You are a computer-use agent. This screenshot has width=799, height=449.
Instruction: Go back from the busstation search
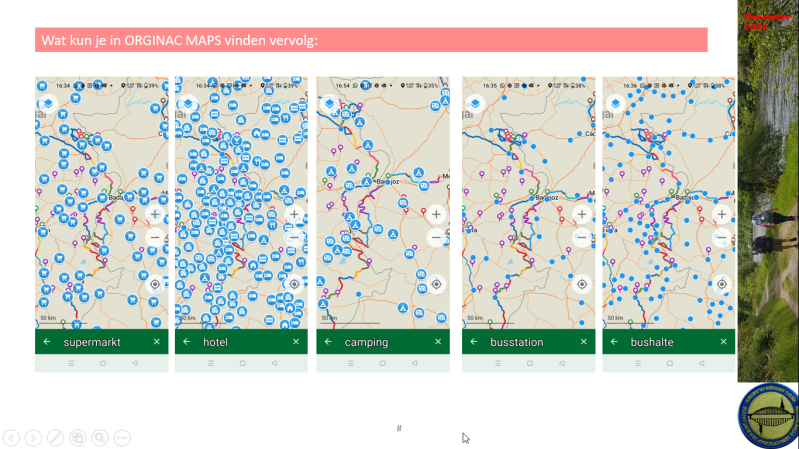tap(474, 342)
